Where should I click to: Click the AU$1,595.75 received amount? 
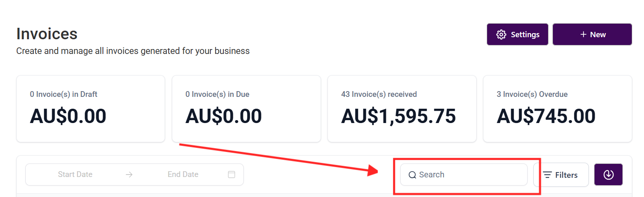click(x=398, y=116)
